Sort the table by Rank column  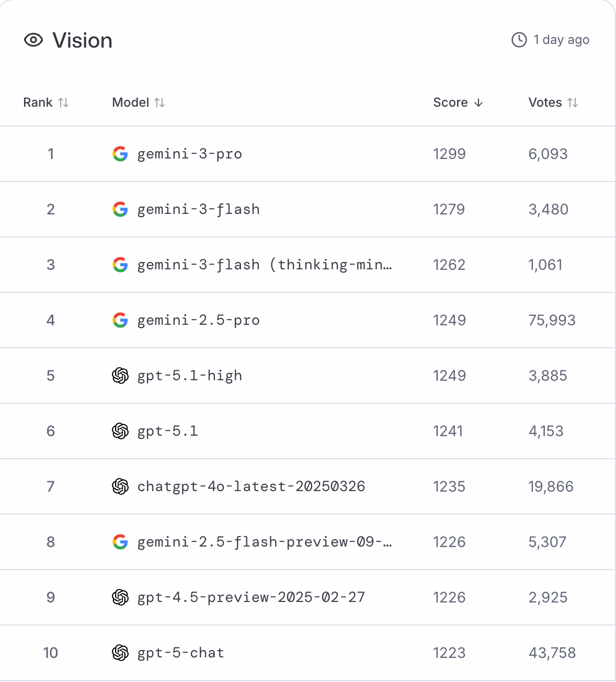point(63,103)
